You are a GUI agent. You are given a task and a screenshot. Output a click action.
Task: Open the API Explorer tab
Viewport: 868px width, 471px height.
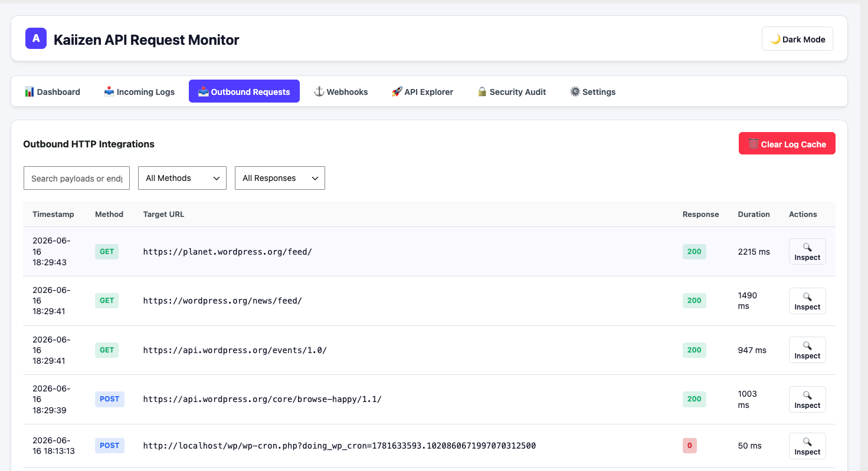click(422, 91)
